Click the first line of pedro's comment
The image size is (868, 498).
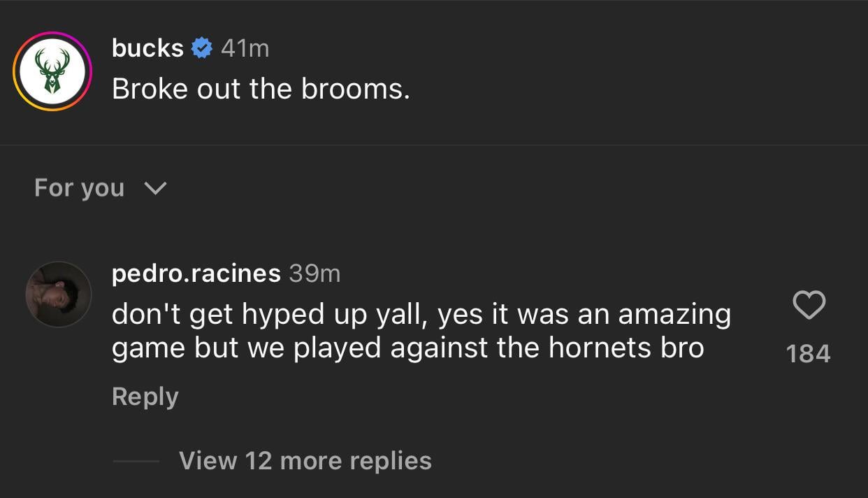421,314
